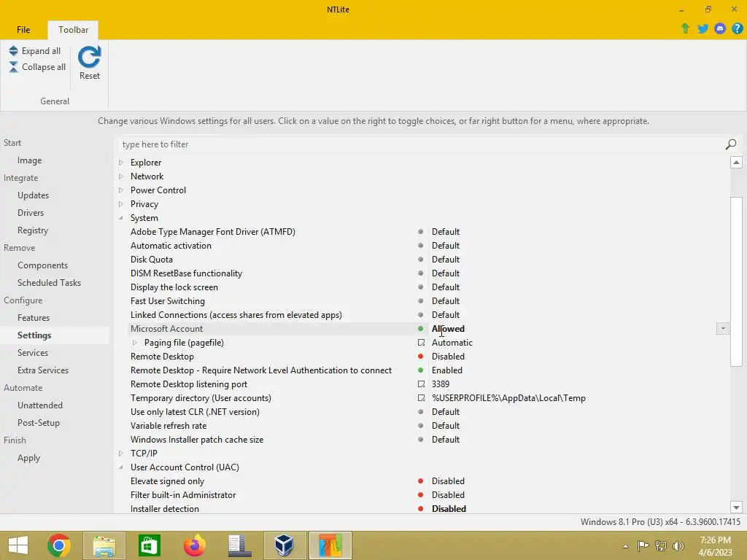Go to Image page in sidebar
Viewport: 747px width, 560px height.
click(29, 160)
